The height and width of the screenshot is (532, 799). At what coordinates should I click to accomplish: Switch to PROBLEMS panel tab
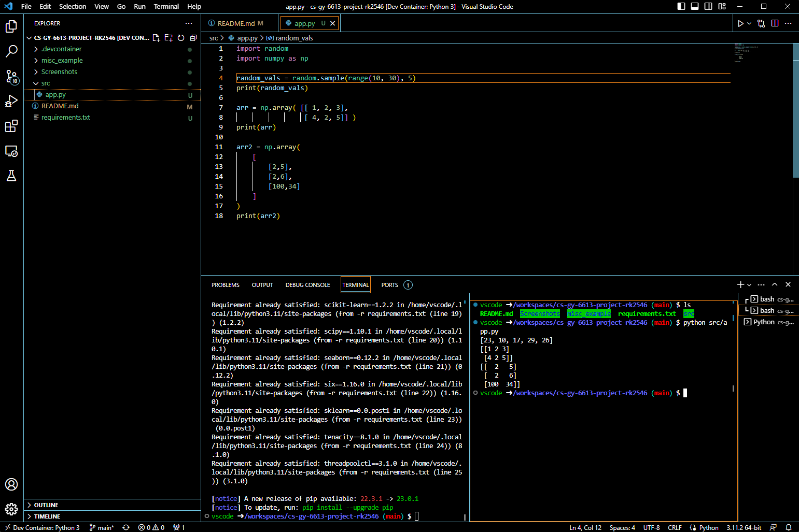(x=226, y=285)
